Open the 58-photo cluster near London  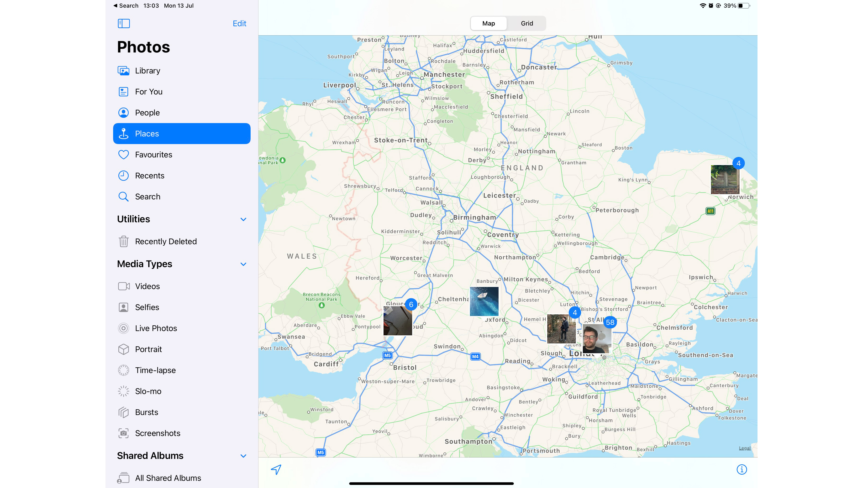point(597,338)
